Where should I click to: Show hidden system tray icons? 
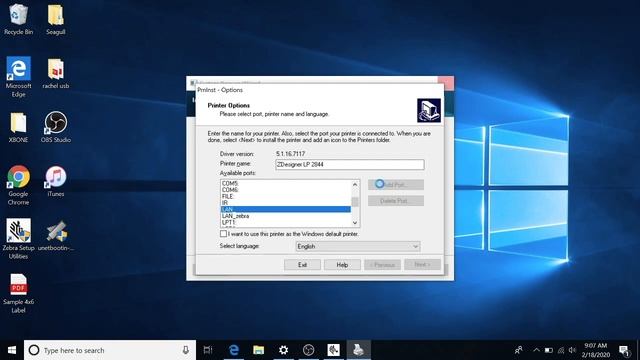coord(536,350)
